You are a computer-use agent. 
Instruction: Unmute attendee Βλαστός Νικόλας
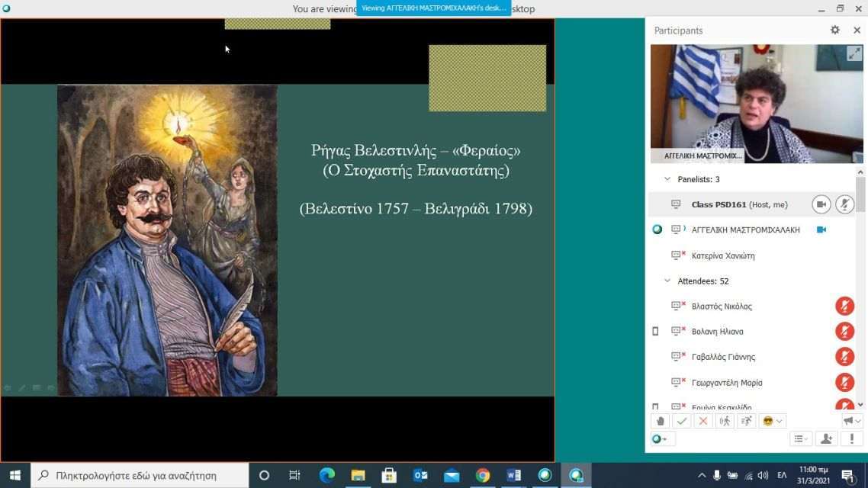[x=844, y=306]
